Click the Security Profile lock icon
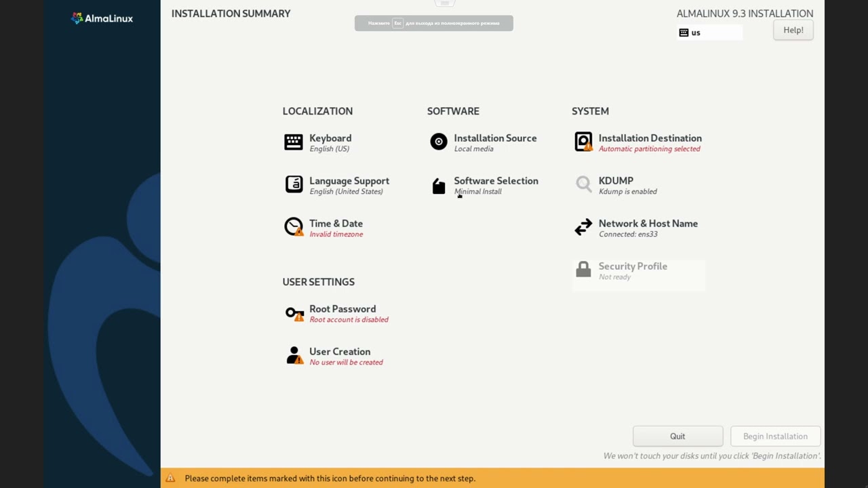The width and height of the screenshot is (868, 488). (x=583, y=269)
